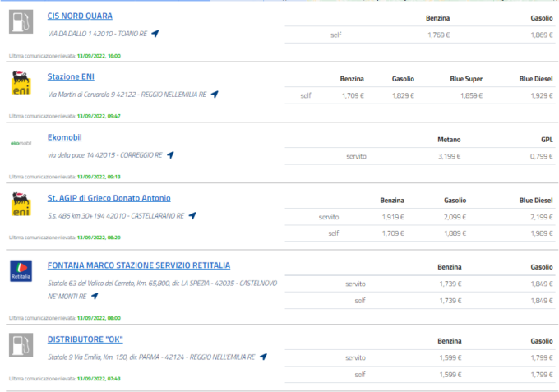Select Stazione ENI Blue Diesel price 1,929 €
The image size is (559, 392).
542,95
